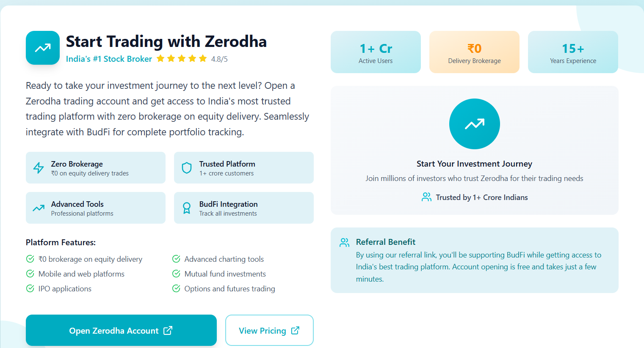The image size is (644, 348).
Task: Click the check icon beside Advanced charting tools
Action: pos(176,259)
